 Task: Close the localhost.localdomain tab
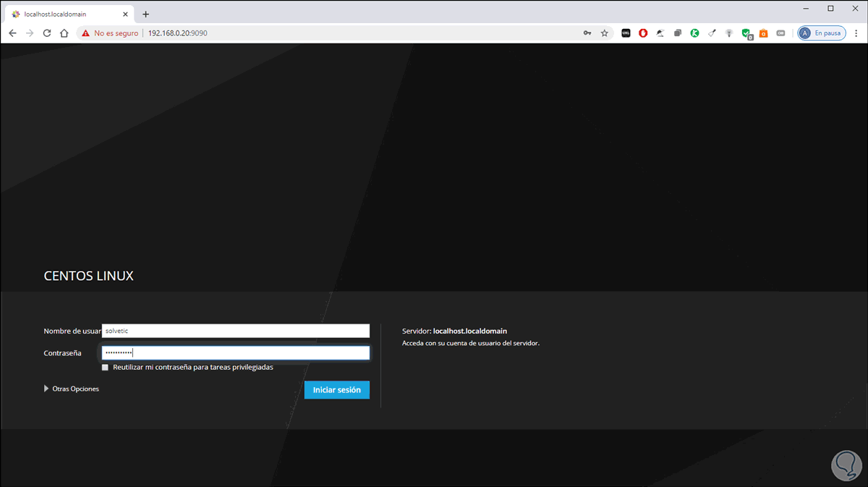click(x=125, y=14)
